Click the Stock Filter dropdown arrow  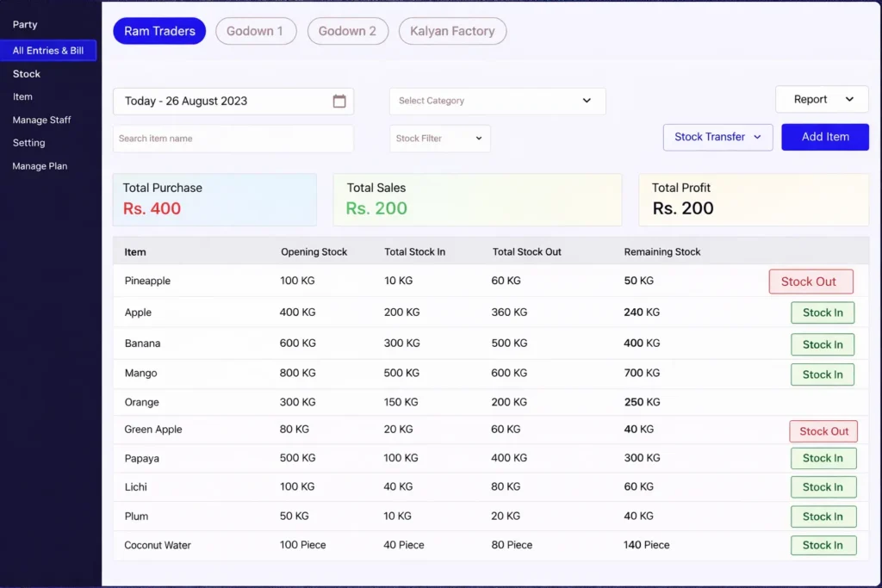[479, 138]
